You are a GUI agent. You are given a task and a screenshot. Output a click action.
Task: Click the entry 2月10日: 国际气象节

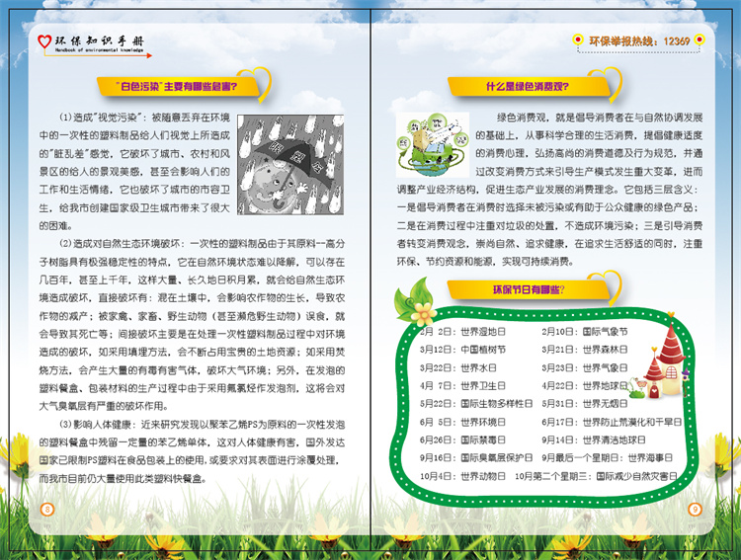point(585,332)
